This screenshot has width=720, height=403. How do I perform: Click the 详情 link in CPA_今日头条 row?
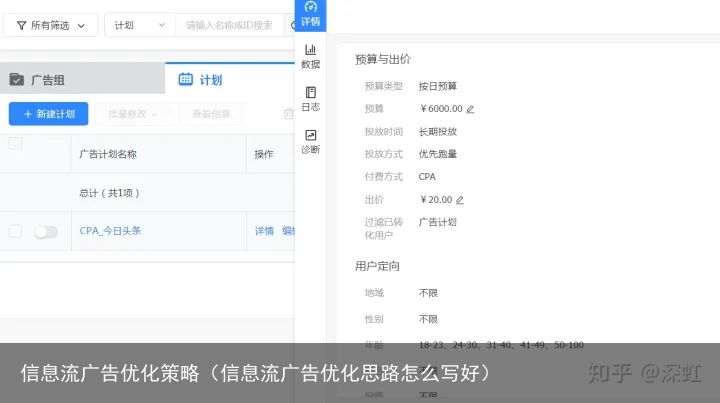point(264,231)
